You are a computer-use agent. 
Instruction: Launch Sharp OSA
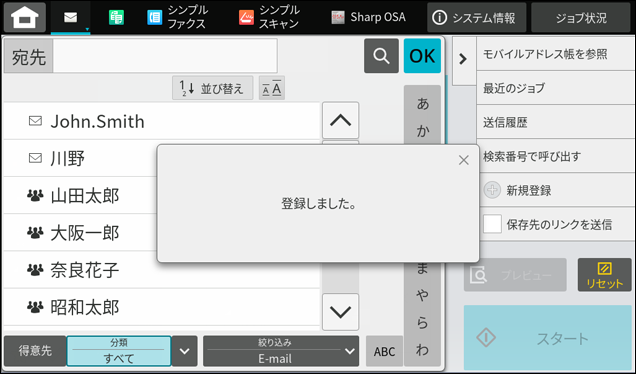[x=368, y=17]
